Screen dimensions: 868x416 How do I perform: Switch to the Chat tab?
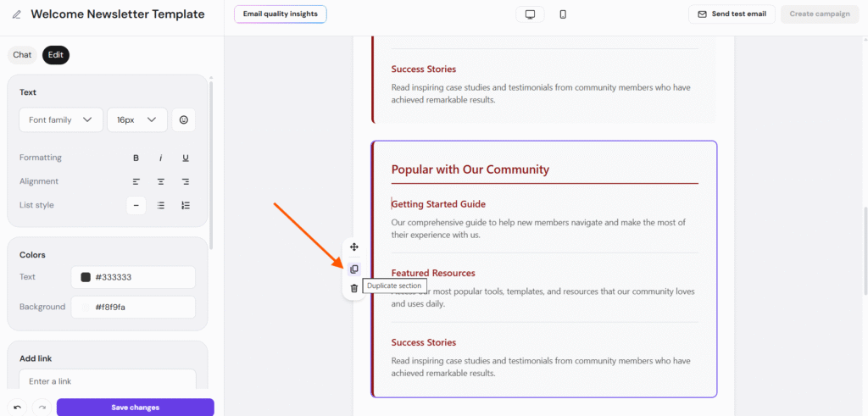coord(22,55)
